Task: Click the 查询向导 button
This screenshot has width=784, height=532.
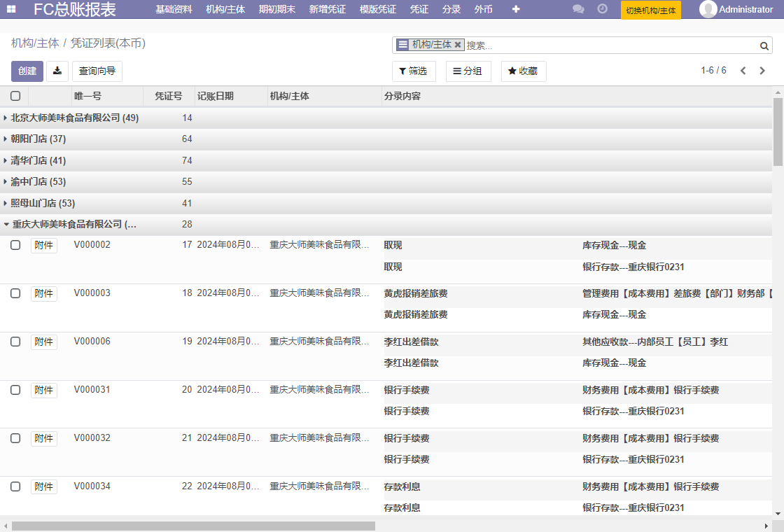Action: [97, 71]
